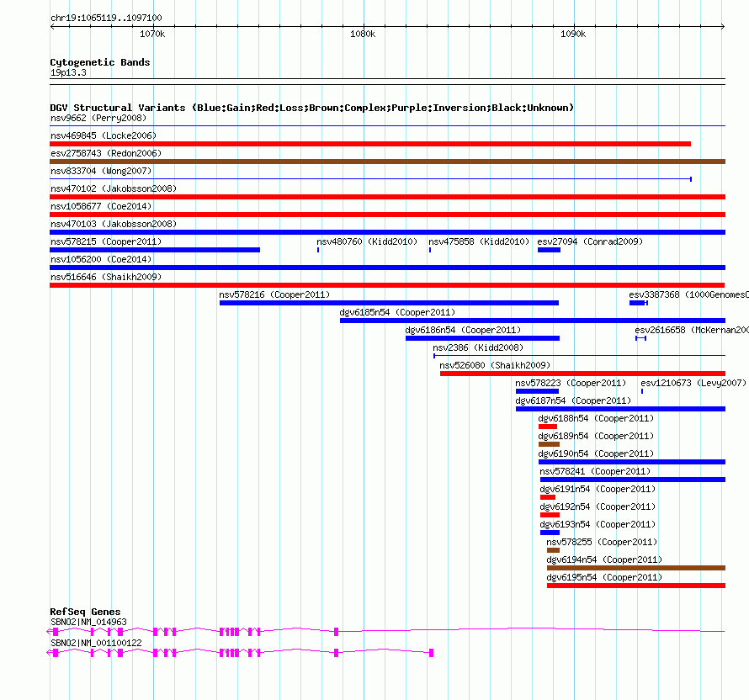Click the nsv480760 (Kidd2010) label
The width and height of the screenshot is (749, 700).
[367, 241]
